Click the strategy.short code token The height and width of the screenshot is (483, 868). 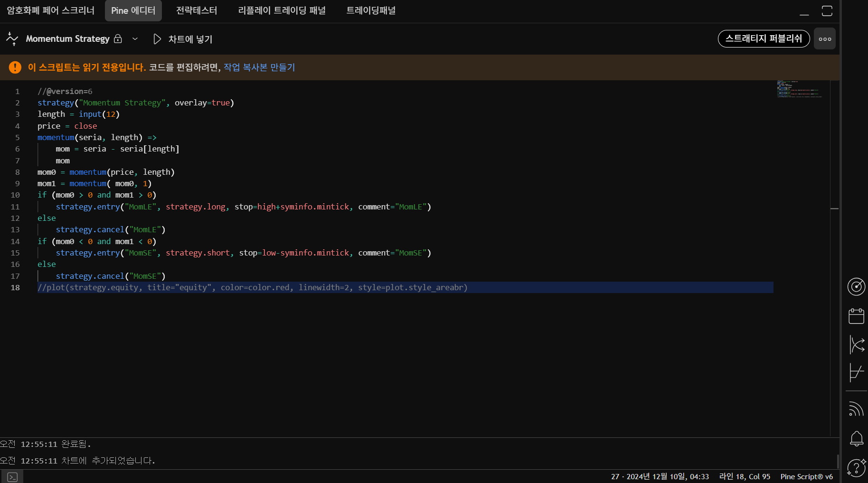pos(198,253)
